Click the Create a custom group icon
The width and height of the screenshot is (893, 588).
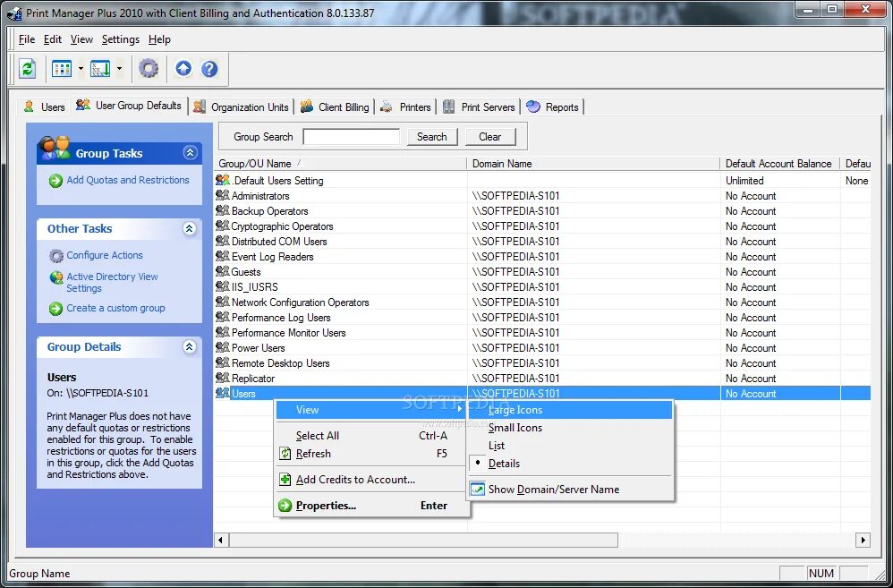55,309
